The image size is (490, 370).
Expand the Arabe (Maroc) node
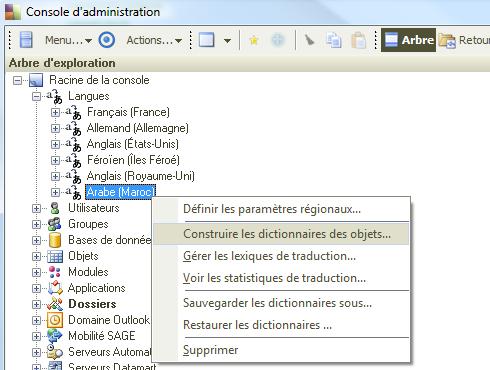click(55, 192)
